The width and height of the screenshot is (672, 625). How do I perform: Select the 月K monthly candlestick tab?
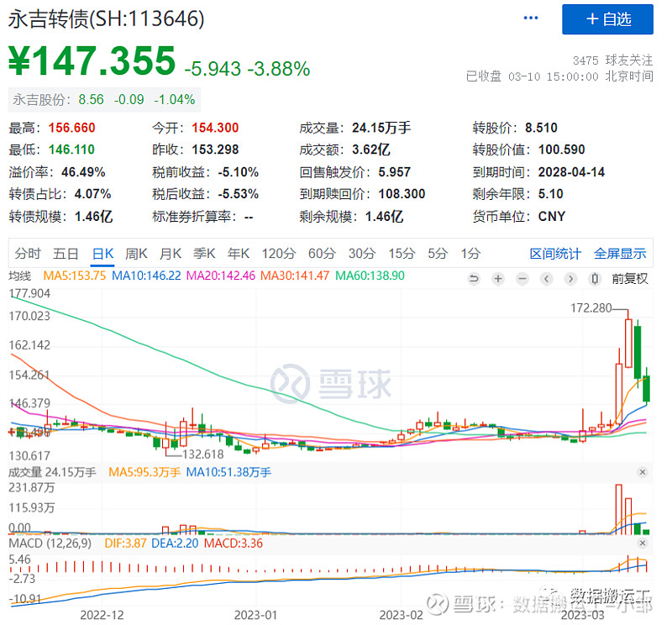pyautogui.click(x=171, y=254)
